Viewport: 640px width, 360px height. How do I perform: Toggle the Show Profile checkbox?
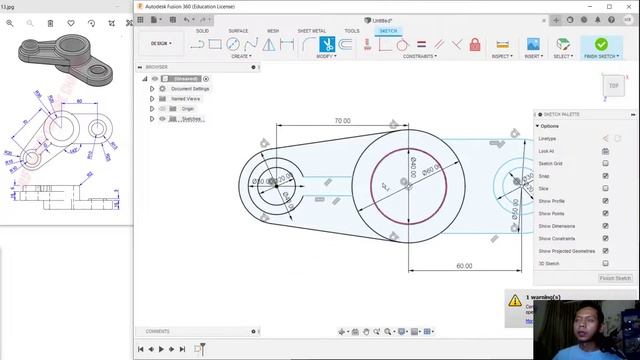click(606, 201)
